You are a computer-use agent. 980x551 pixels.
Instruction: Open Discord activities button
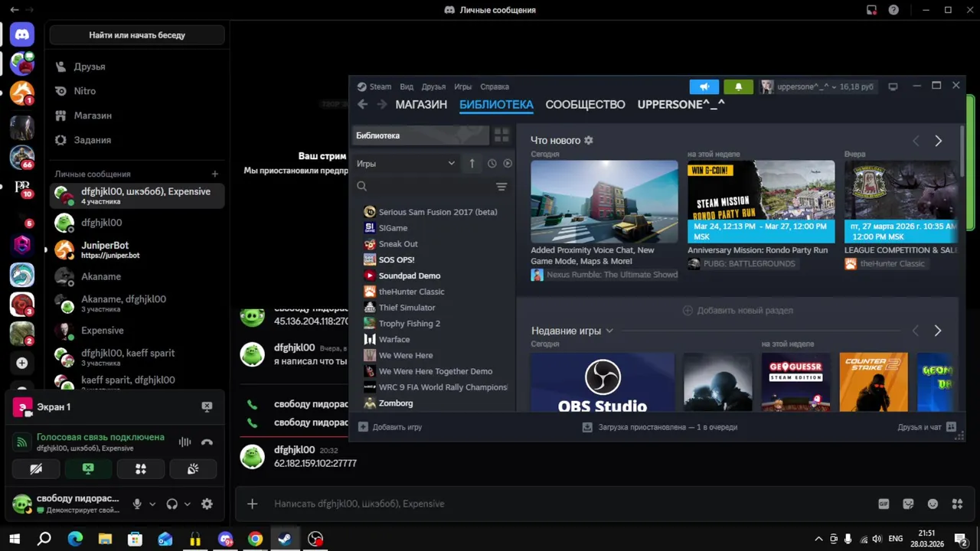pyautogui.click(x=141, y=469)
